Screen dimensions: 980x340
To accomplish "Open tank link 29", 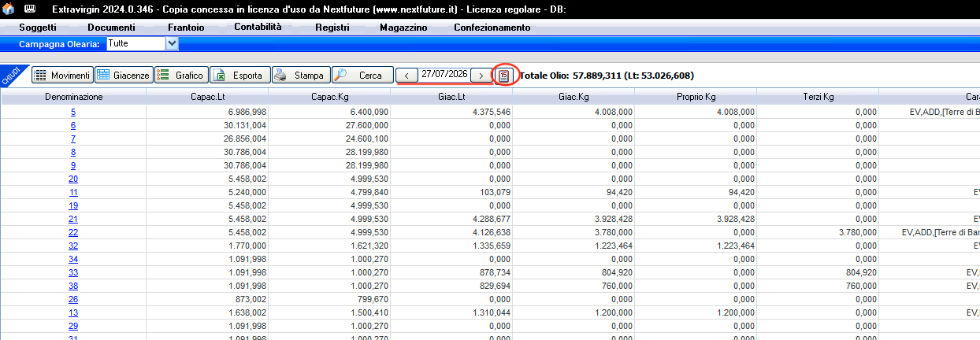I will 73,326.
